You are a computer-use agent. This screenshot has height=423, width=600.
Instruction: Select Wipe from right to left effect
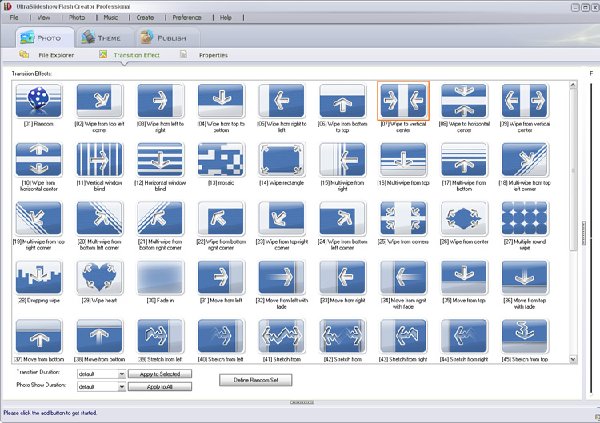point(282,101)
